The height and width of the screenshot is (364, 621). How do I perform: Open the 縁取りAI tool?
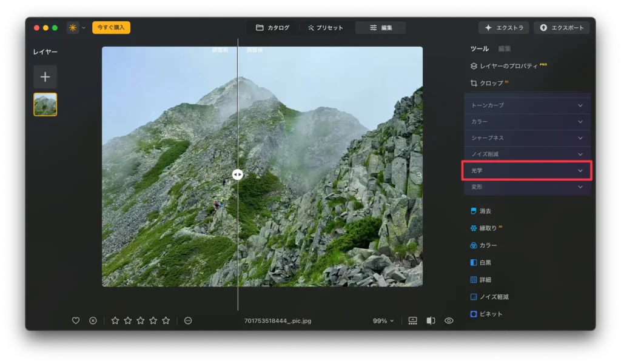(x=487, y=228)
